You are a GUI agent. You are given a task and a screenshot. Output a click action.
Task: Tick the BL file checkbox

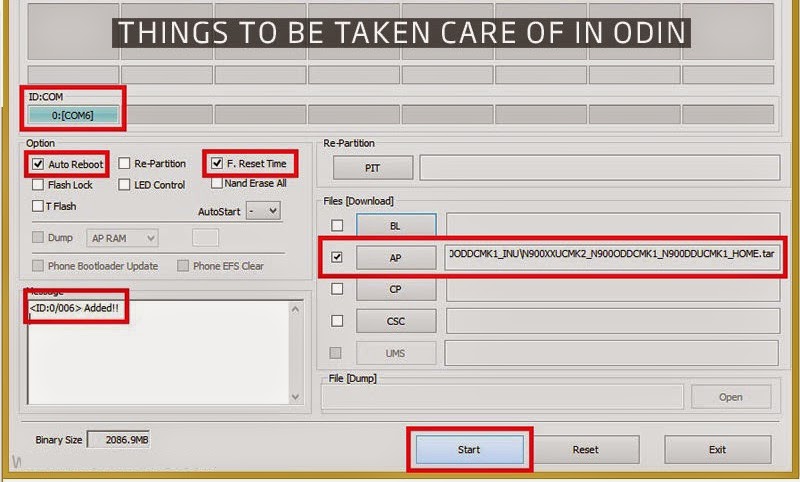click(x=337, y=225)
